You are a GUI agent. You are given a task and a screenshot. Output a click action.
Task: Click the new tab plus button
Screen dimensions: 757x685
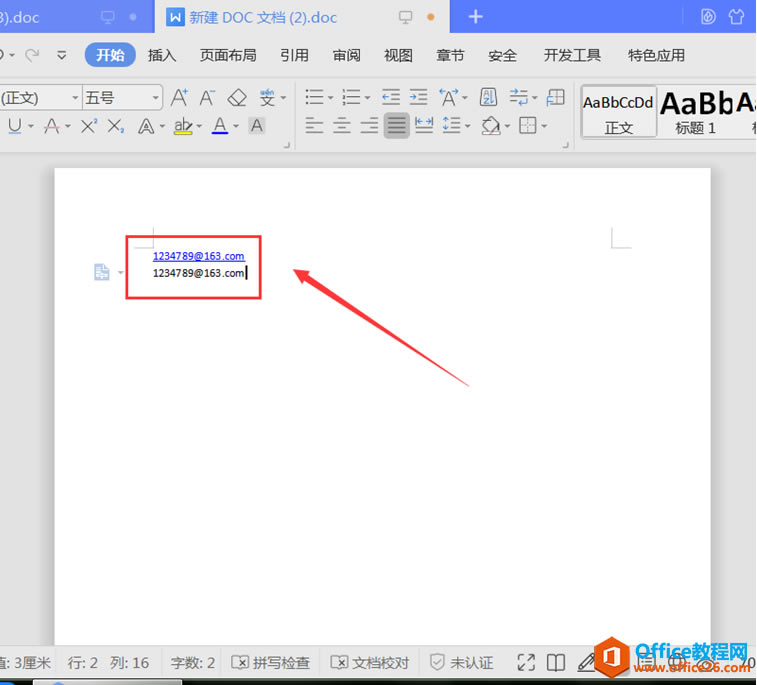(475, 17)
